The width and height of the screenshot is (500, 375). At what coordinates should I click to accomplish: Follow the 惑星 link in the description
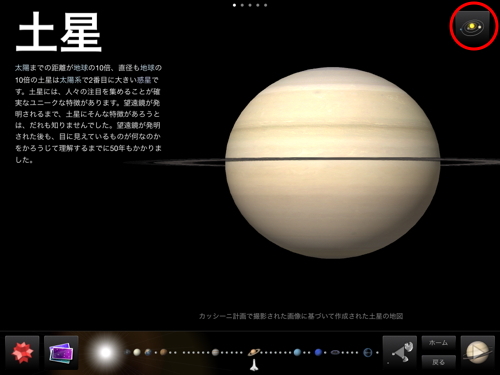tap(144, 80)
